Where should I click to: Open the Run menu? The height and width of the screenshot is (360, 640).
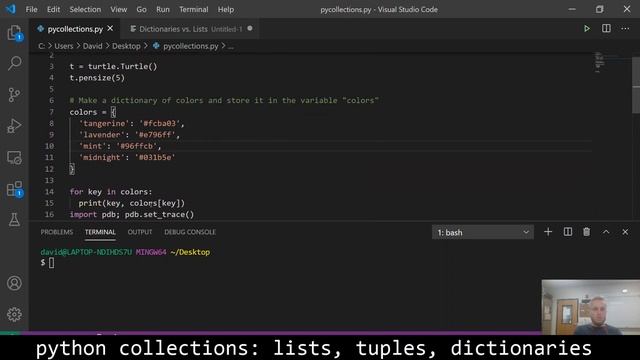[162, 9]
